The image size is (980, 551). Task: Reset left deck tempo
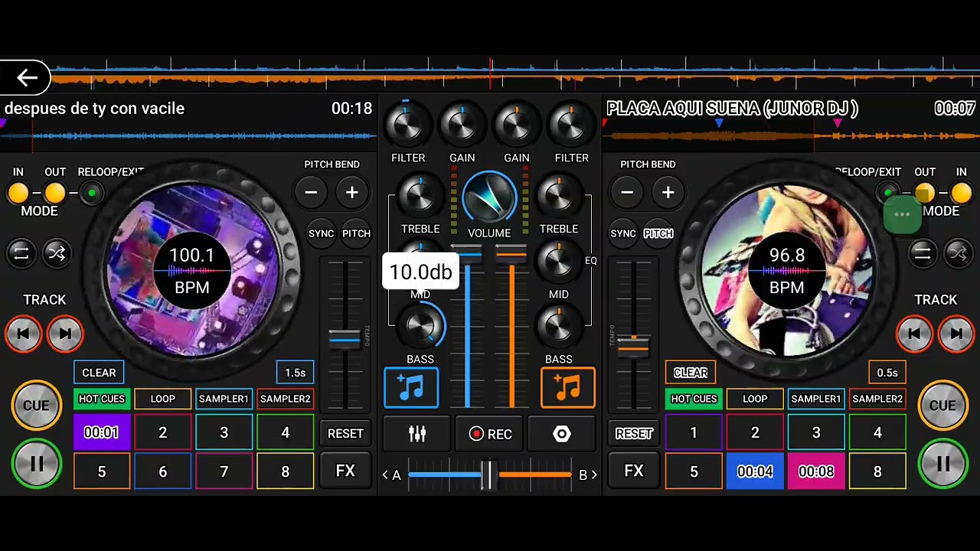[345, 433]
